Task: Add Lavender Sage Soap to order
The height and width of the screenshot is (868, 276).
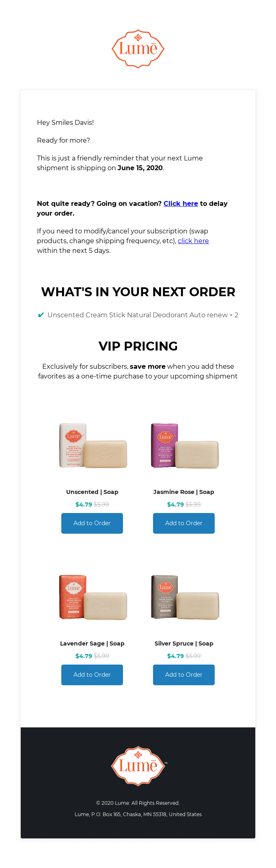Action: point(92,675)
